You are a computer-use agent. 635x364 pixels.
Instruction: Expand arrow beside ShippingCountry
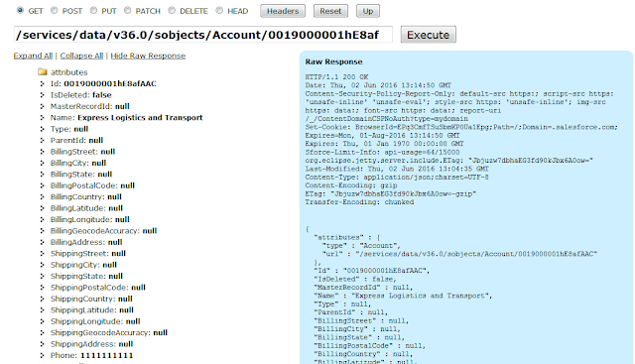[42, 300]
